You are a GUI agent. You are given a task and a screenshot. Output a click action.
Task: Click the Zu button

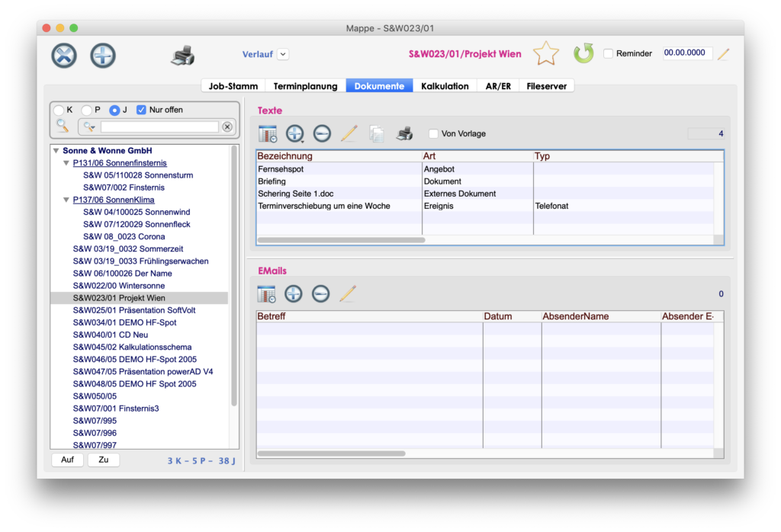coord(103,460)
